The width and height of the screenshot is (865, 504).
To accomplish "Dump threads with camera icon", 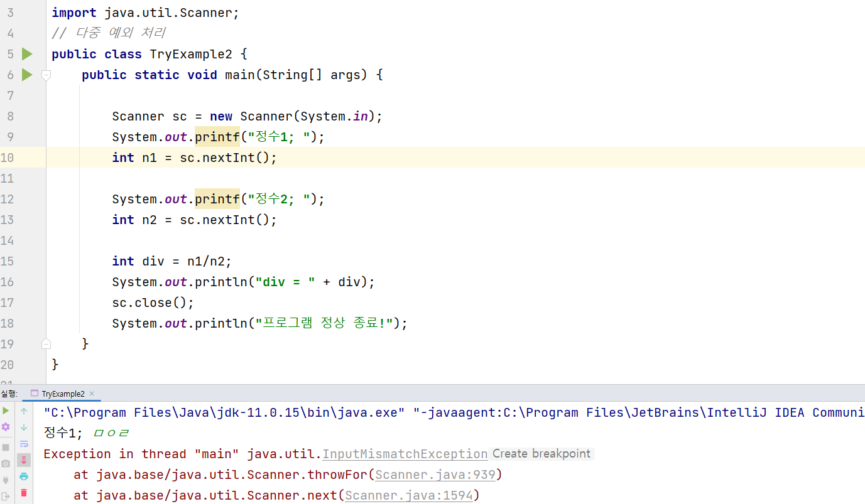I will click(6, 464).
